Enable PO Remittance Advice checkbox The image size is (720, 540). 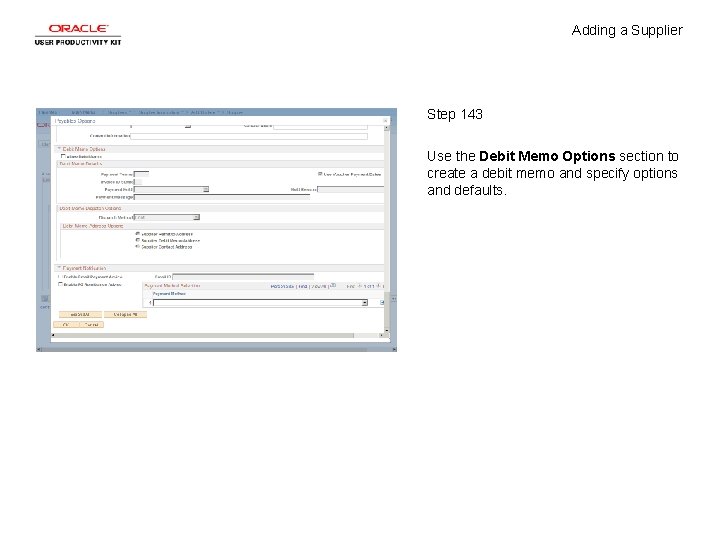[60, 285]
